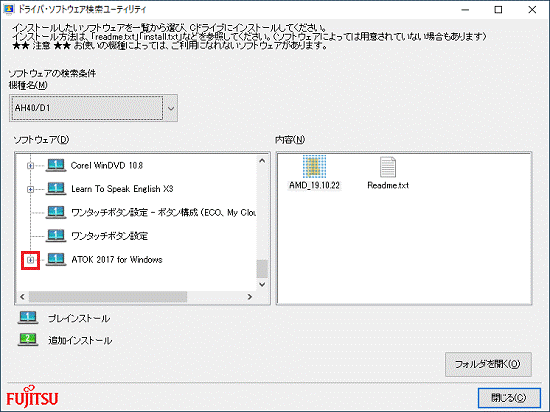Viewport: 550px width, 412px height.
Task: Click the AMD_19.10.22 file name label
Action: pyautogui.click(x=314, y=185)
